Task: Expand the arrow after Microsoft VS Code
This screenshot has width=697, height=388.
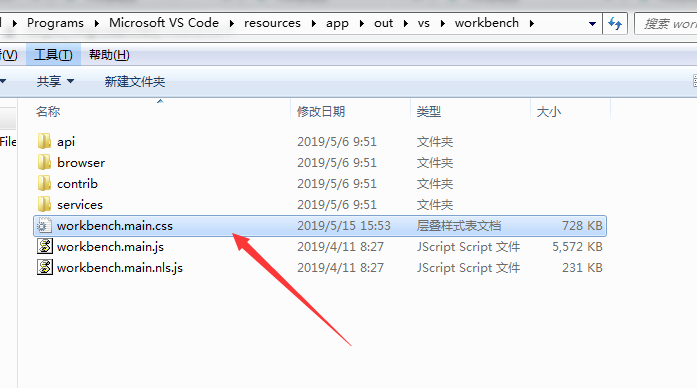Action: tap(232, 24)
